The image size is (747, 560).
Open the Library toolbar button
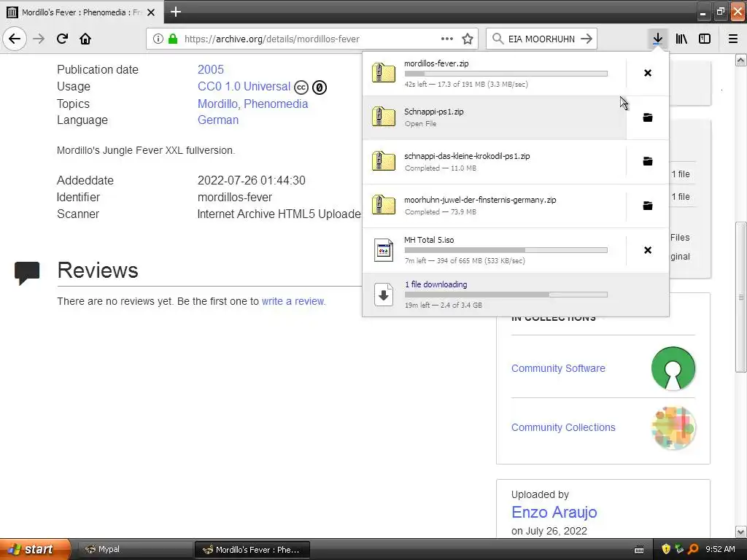coord(681,39)
